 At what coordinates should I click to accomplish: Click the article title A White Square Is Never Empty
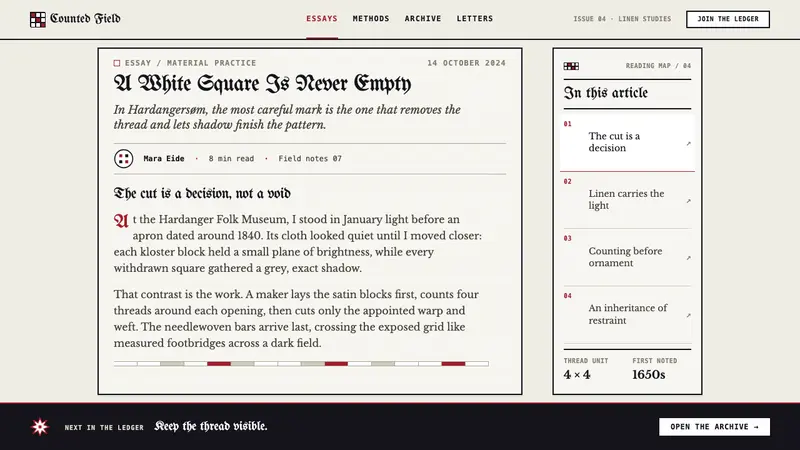click(262, 84)
